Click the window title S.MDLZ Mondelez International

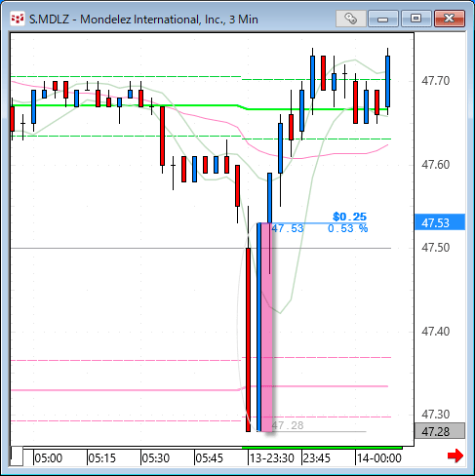(x=143, y=20)
